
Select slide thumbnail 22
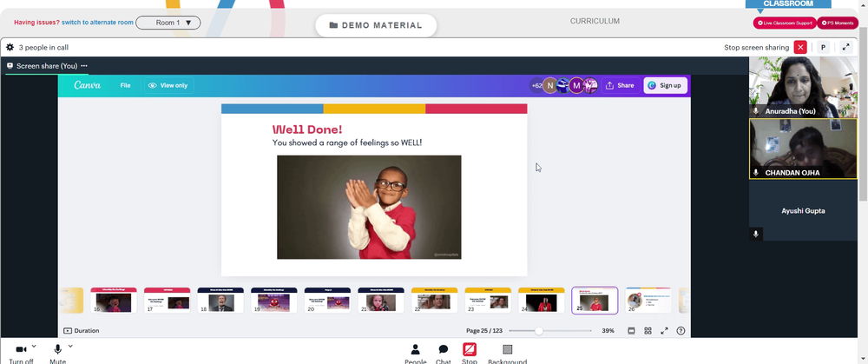tap(435, 301)
